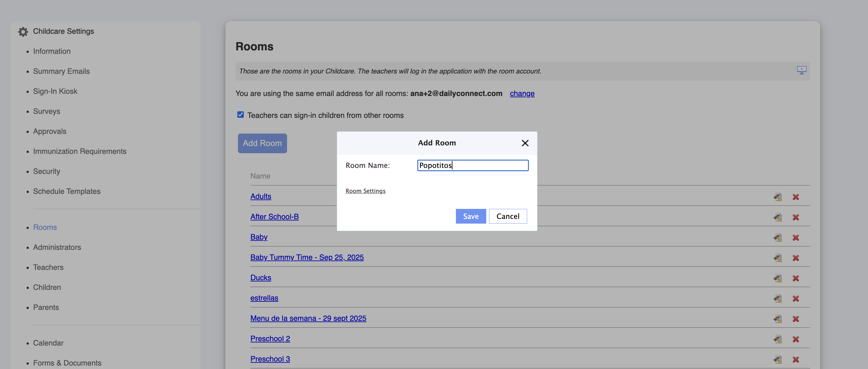Open the Baby Tummy Time room link
Screen dimensions: 868x369
307,257
